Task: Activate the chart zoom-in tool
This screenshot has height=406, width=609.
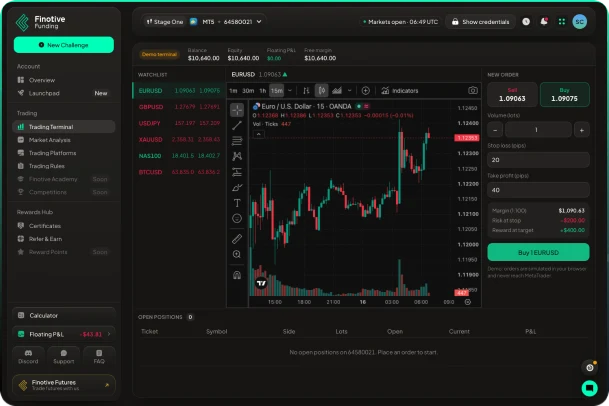Action: click(237, 254)
